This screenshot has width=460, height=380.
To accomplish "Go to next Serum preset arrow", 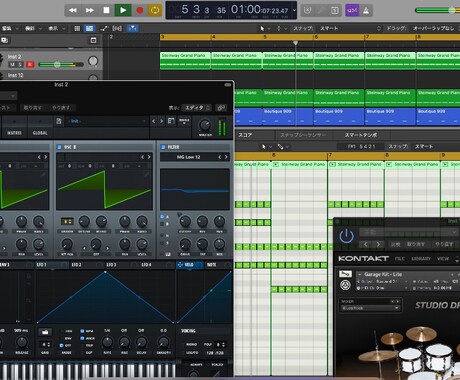I will [x=161, y=121].
